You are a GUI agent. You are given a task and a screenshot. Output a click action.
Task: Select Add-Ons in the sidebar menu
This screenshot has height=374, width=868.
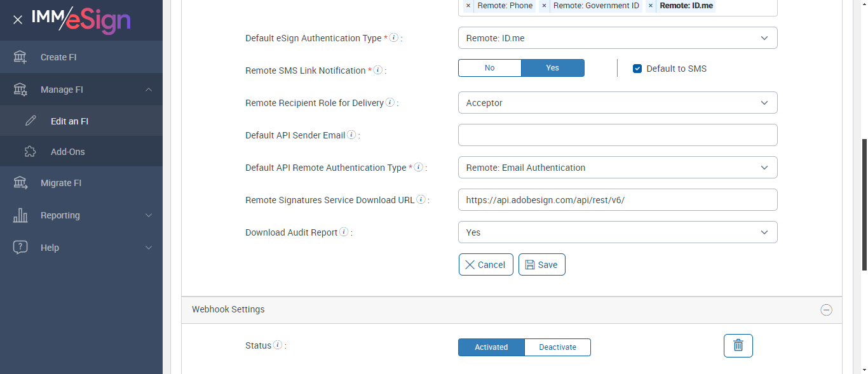click(67, 152)
